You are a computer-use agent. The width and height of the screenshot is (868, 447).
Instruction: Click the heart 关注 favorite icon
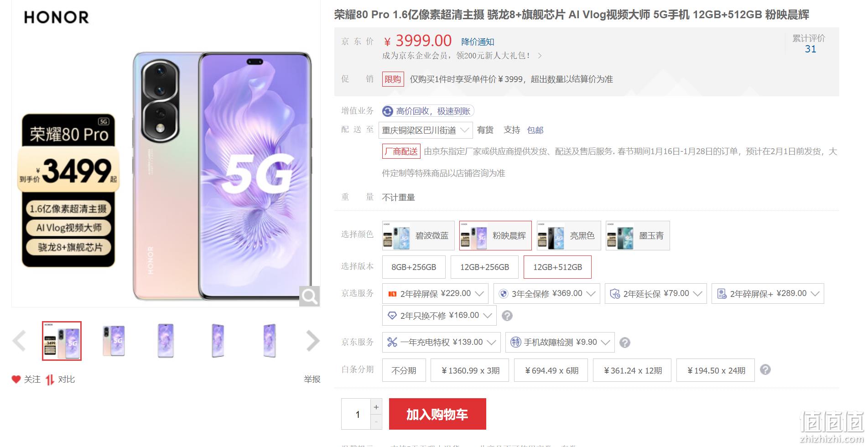click(16, 379)
